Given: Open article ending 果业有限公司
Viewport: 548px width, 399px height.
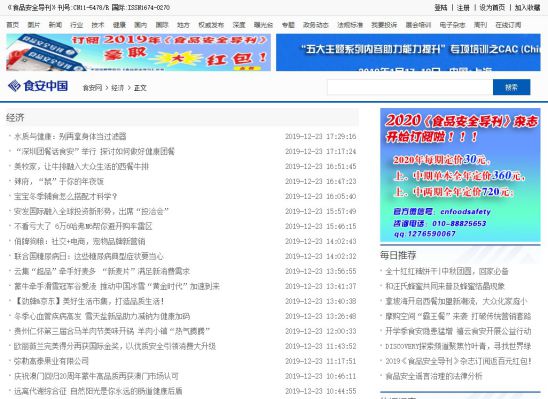Looking at the screenshot, I should point(51,361).
